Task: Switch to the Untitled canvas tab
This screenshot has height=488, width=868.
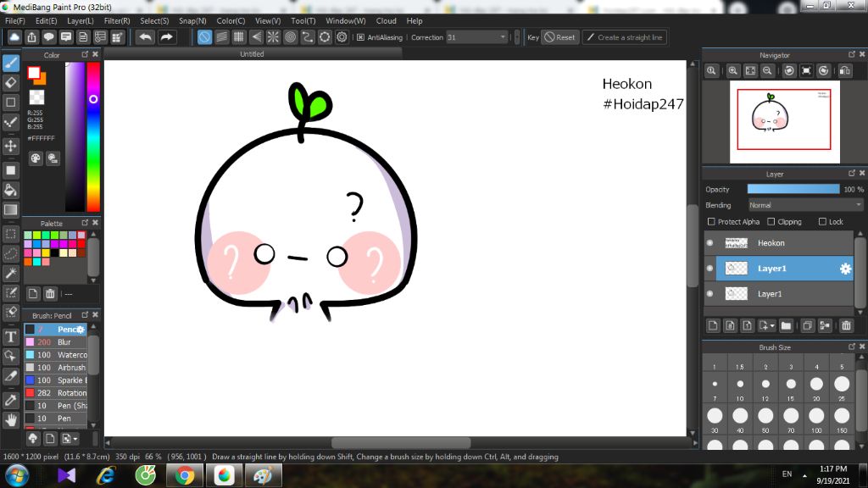Action: pos(252,53)
